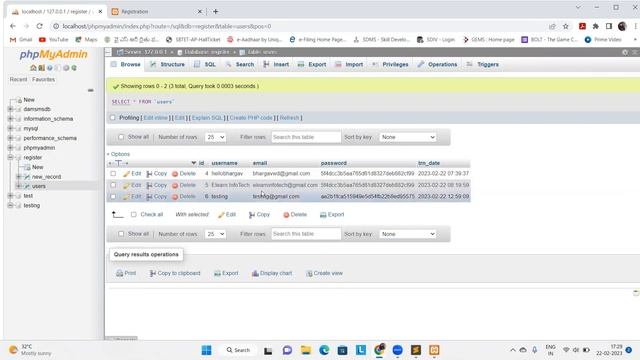The width and height of the screenshot is (640, 360).
Task: Click the Options link above table
Action: 120,154
